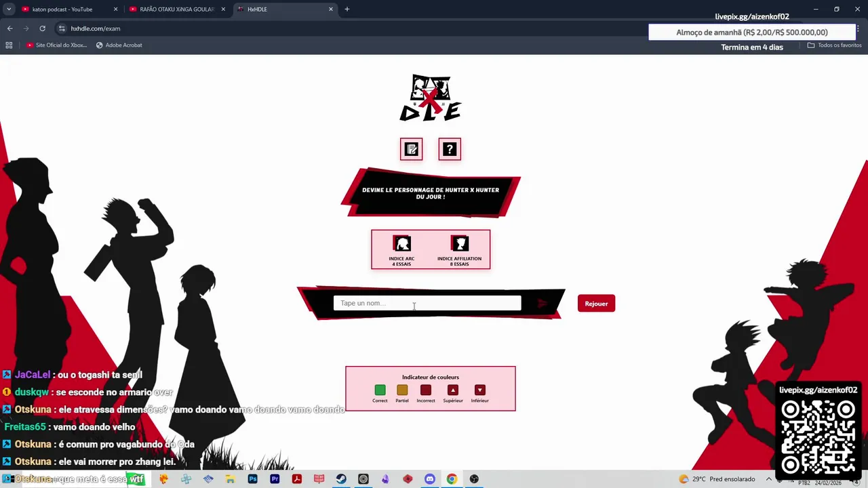Click the Supérieur up-arrow indicator
868x488 pixels.
pyautogui.click(x=453, y=390)
